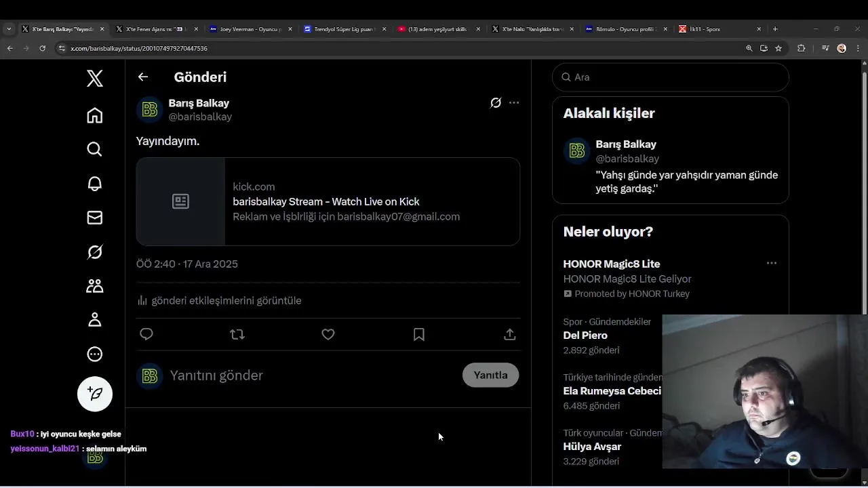Click the Ara search box
This screenshot has height=488, width=868.
point(671,77)
